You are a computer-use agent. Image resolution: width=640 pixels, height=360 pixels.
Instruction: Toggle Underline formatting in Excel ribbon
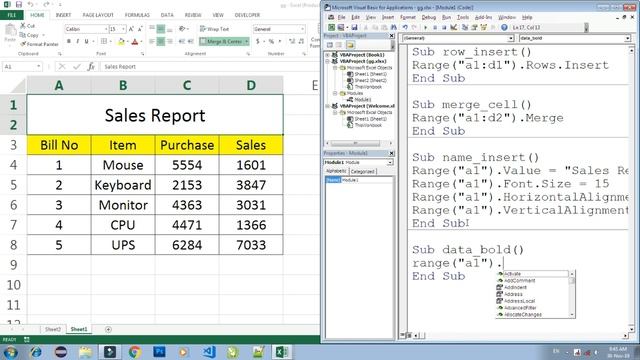pyautogui.click(x=86, y=41)
